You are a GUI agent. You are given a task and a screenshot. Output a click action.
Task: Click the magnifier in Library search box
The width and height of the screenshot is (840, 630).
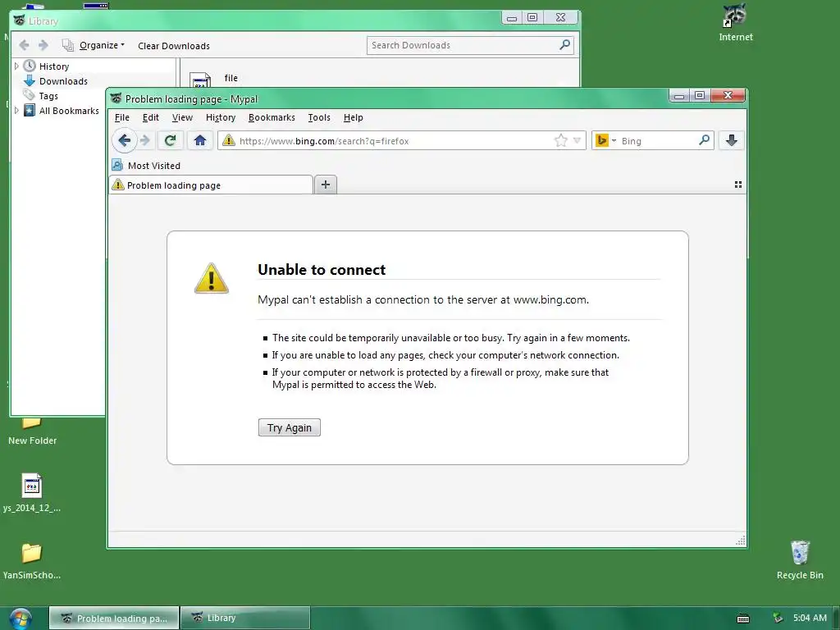point(564,45)
